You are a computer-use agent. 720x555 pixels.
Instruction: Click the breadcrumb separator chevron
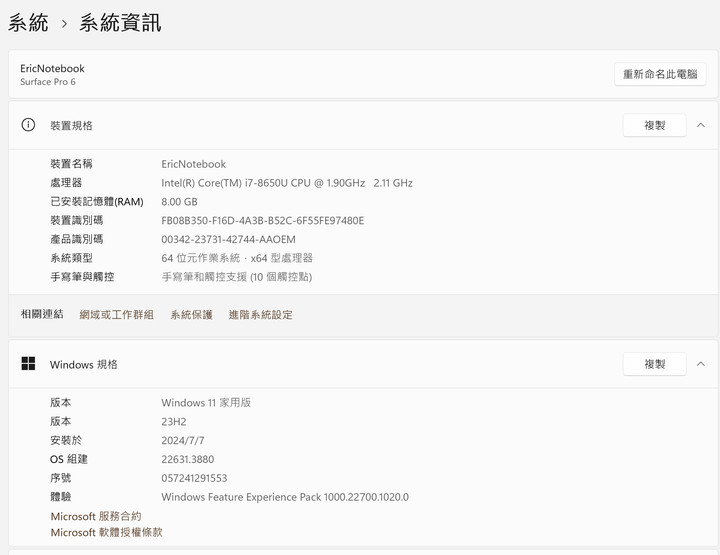point(64,24)
